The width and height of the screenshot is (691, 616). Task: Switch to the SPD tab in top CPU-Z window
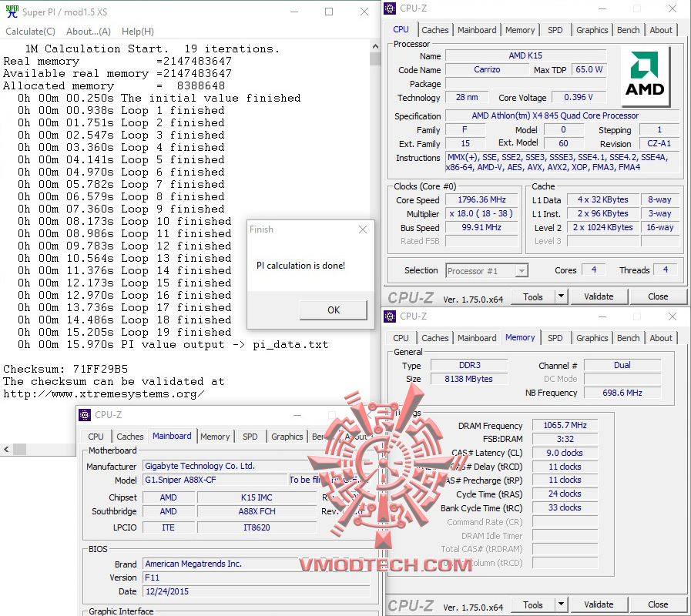coord(555,30)
